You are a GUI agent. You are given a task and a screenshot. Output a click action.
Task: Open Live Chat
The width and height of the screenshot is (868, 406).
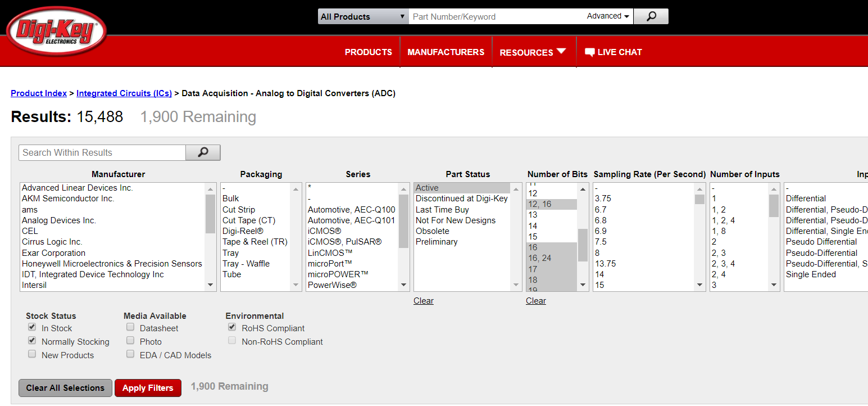[x=613, y=52]
